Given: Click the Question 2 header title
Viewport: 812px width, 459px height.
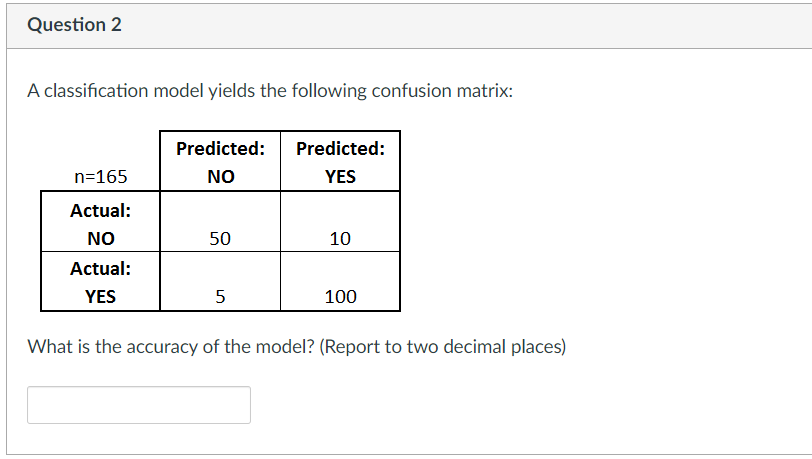Looking at the screenshot, I should coord(75,24).
